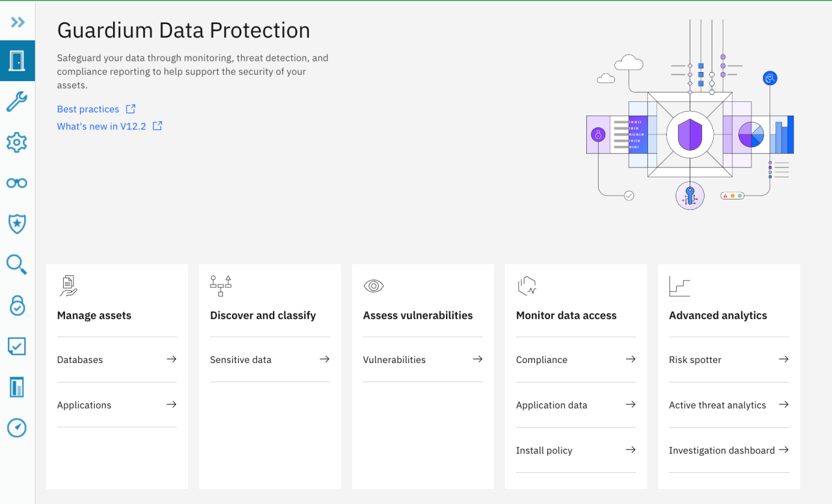This screenshot has width=832, height=504.
Task: Click the Manage assets hand-document icon
Action: [68, 286]
